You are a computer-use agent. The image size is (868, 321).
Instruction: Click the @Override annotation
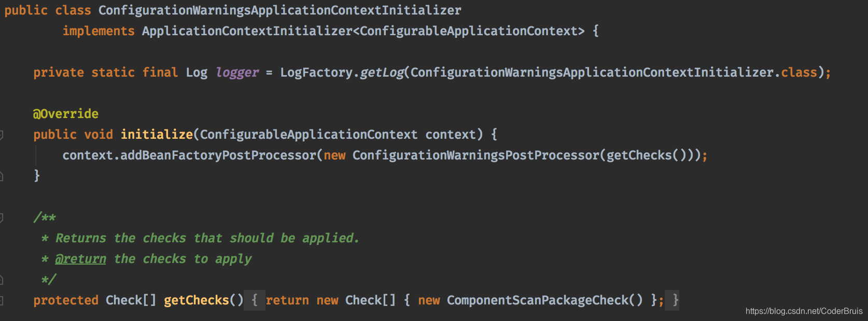(x=66, y=114)
